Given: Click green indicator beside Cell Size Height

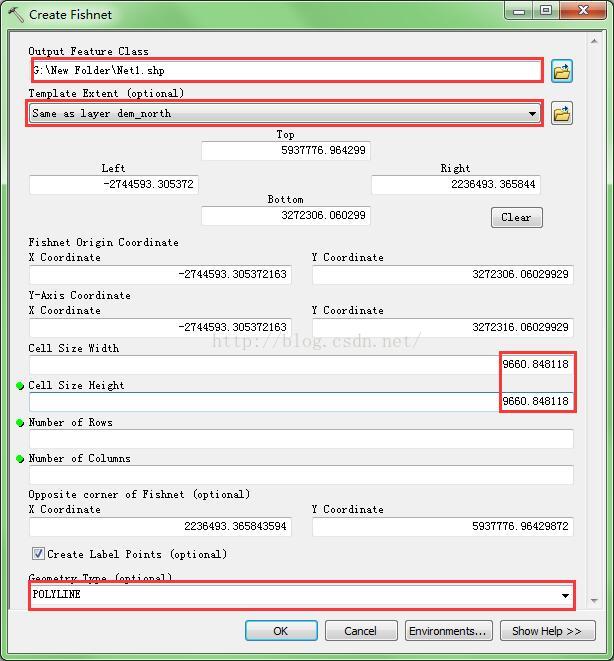Looking at the screenshot, I should (19, 386).
